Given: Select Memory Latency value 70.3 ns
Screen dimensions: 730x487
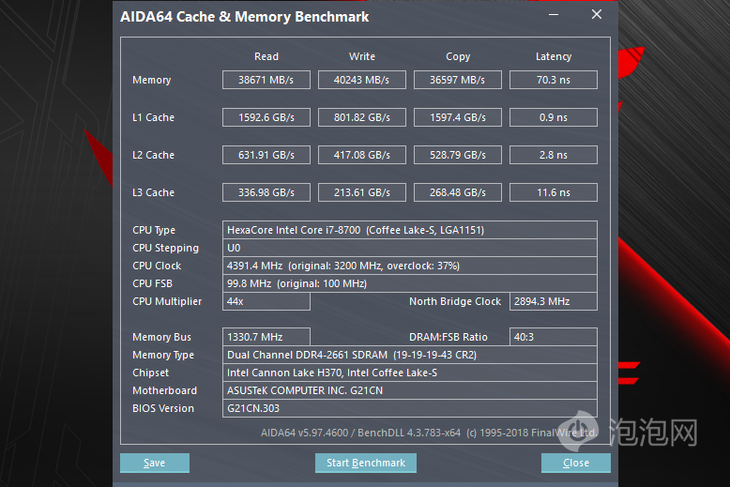Looking at the screenshot, I should click(554, 80).
